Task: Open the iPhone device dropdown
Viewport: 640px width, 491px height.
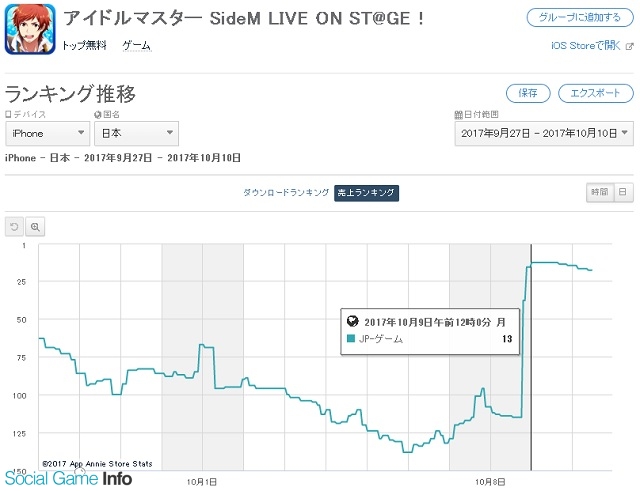Action: click(47, 133)
